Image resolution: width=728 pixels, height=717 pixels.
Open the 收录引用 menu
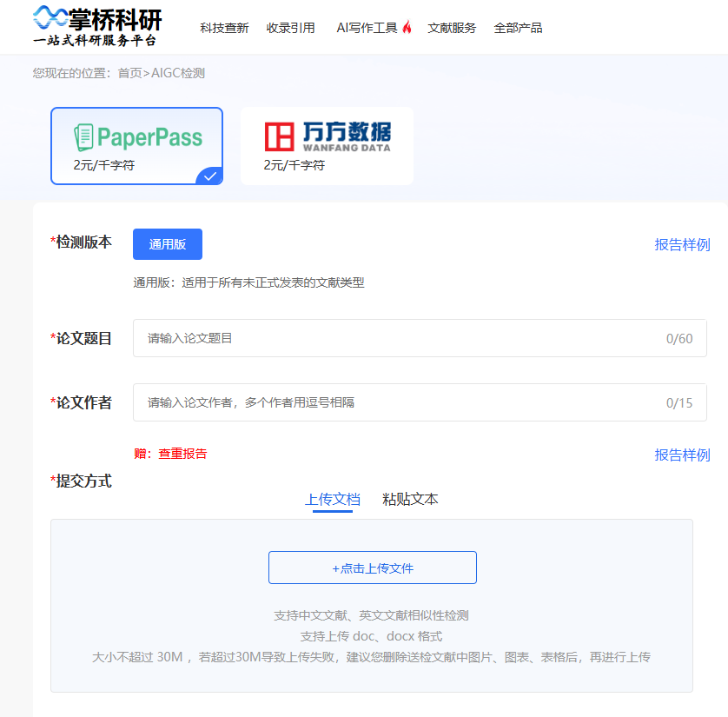point(291,27)
